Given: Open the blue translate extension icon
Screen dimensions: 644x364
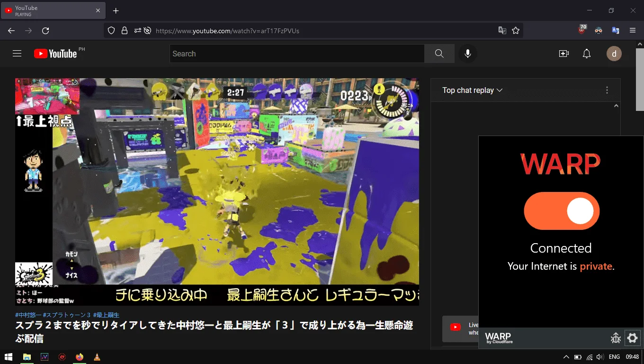Looking at the screenshot, I should pos(616,31).
